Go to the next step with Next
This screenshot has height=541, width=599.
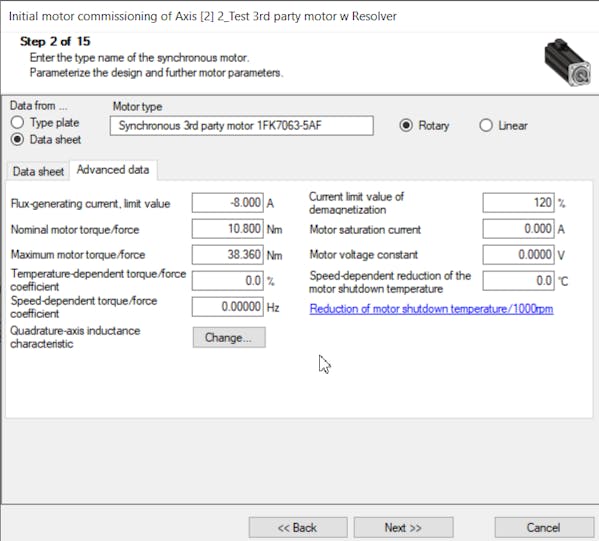403,528
